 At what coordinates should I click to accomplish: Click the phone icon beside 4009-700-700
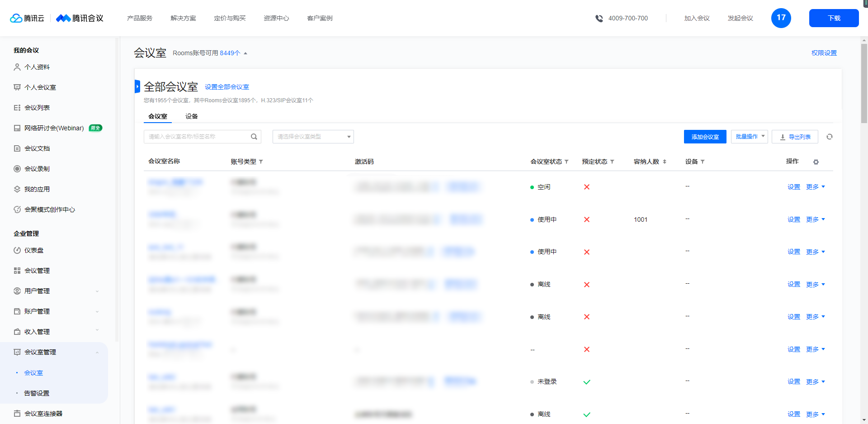tap(599, 19)
